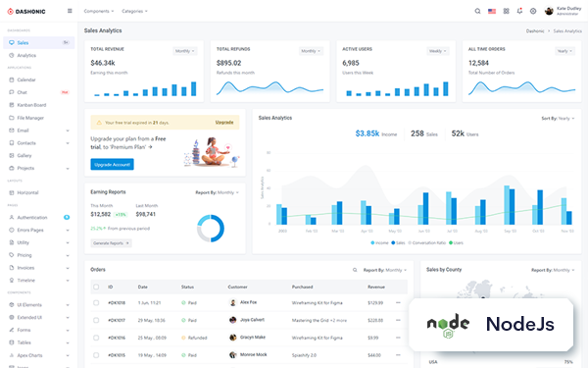Expand Email submenu in sidebar

pos(38,131)
